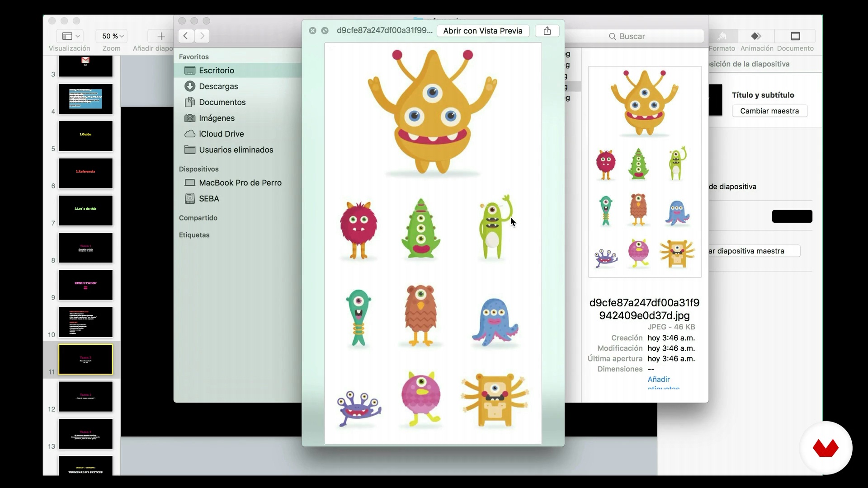Image resolution: width=868 pixels, height=488 pixels.
Task: Select slide 3 thumbnail
Action: 85,66
